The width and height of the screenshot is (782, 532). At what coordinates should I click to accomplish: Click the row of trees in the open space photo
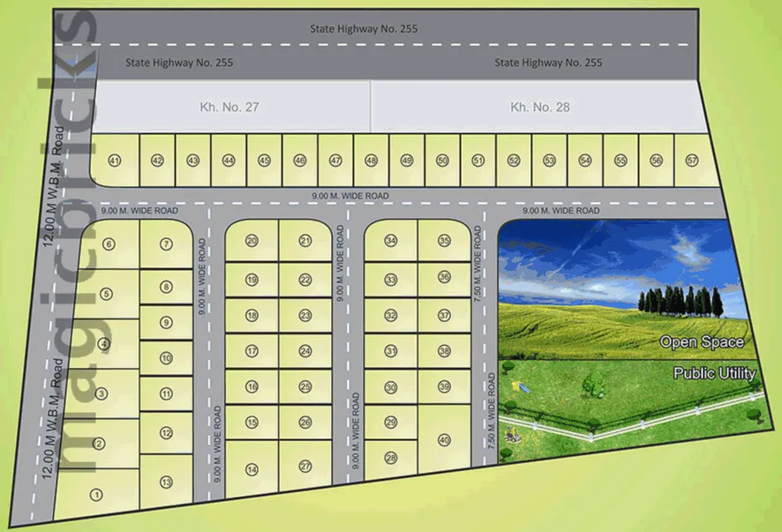tap(683, 301)
